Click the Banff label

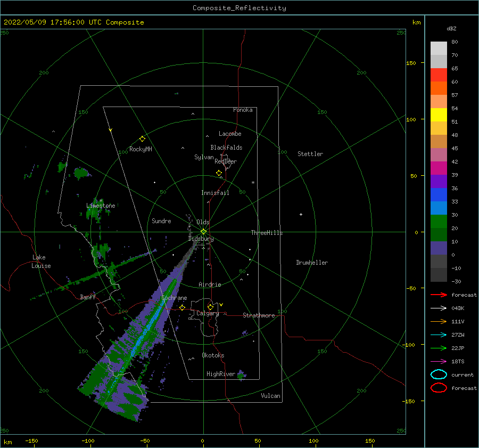pyautogui.click(x=88, y=297)
